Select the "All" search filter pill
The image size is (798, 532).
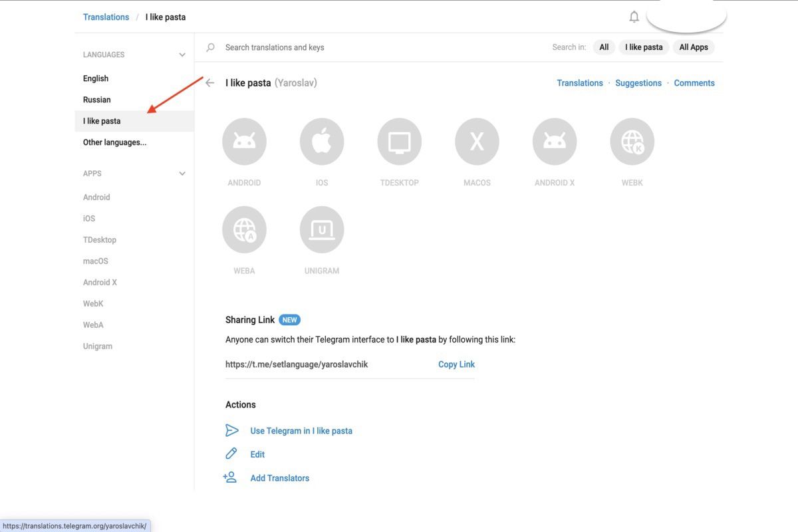pos(604,47)
